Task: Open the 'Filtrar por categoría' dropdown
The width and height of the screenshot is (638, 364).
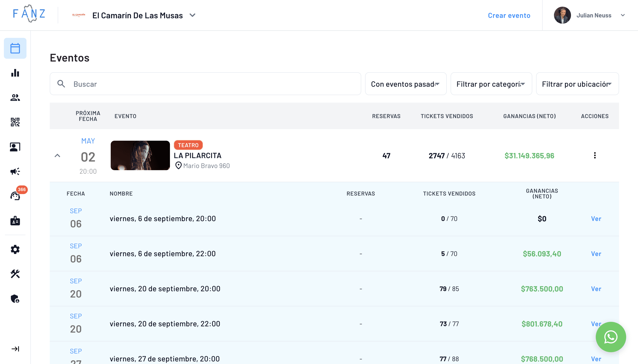Action: click(491, 84)
